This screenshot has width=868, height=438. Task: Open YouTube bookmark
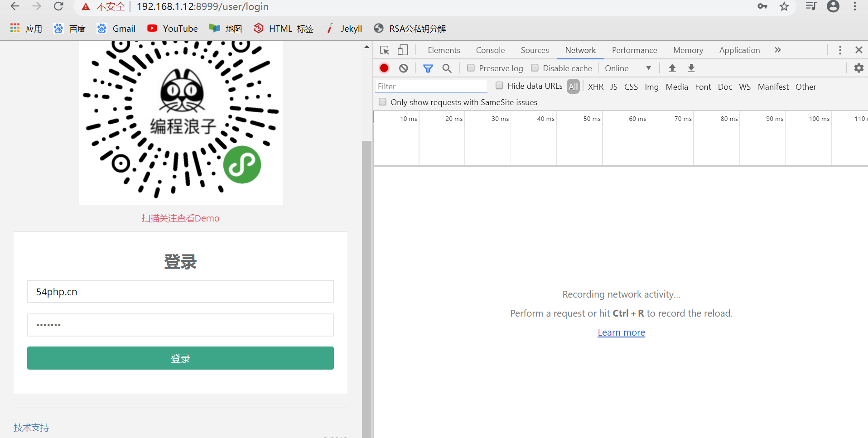[173, 29]
